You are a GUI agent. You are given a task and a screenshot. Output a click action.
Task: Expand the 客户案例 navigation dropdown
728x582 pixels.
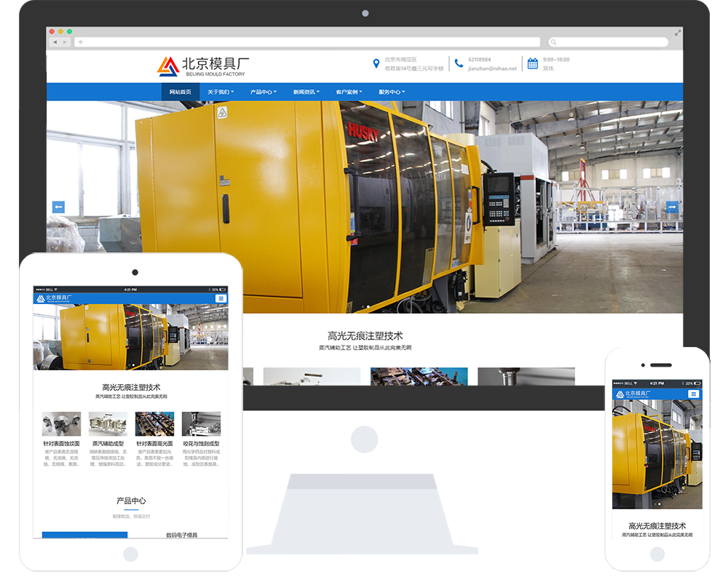pyautogui.click(x=349, y=92)
